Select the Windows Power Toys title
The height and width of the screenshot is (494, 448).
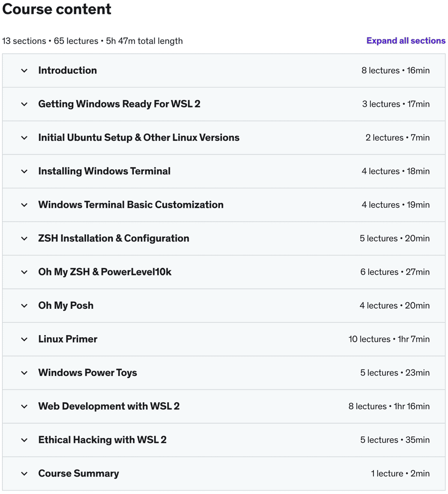(x=88, y=372)
